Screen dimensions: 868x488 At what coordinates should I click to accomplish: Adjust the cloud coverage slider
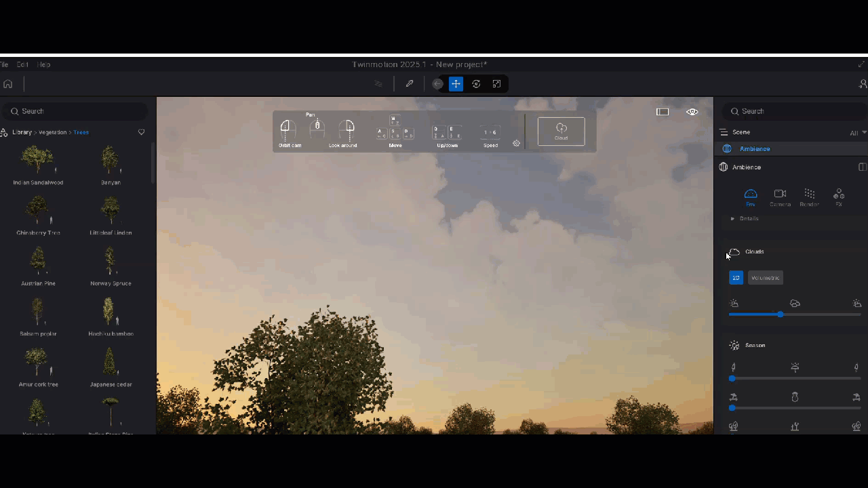tap(794, 314)
